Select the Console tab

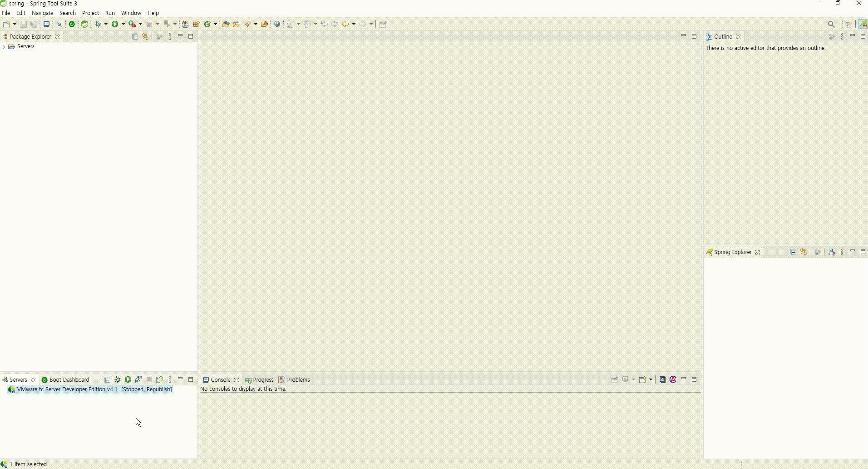[x=221, y=380]
